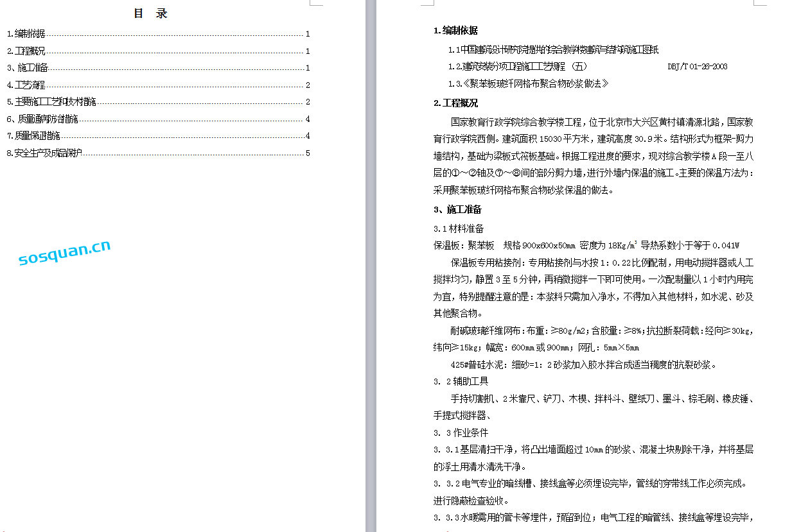Select the 4.工艺流程 contents entry

click(x=26, y=85)
